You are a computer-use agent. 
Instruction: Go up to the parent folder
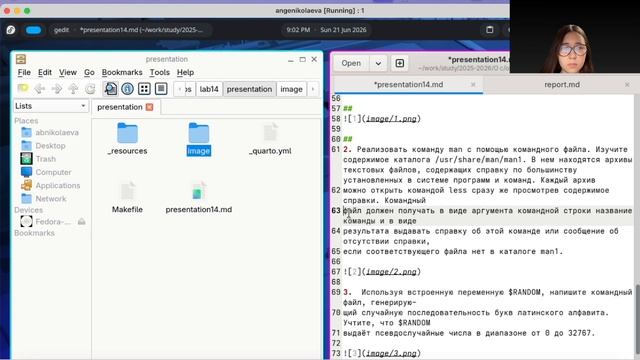(x=73, y=89)
